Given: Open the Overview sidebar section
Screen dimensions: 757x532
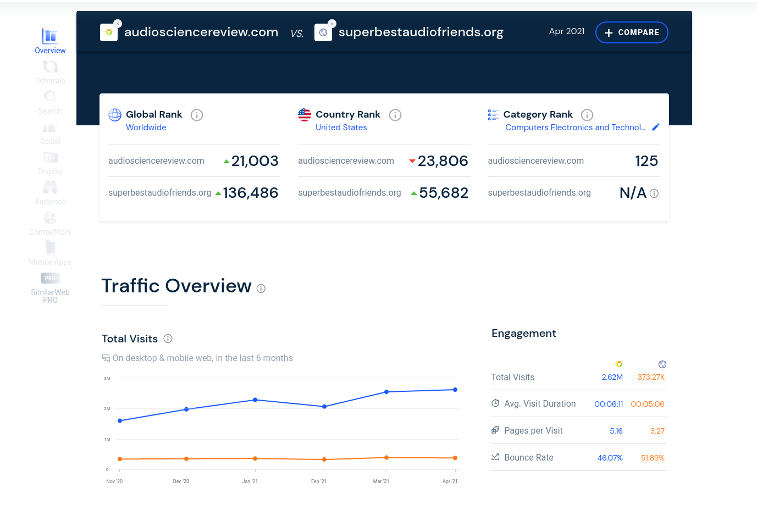Looking at the screenshot, I should [x=50, y=42].
